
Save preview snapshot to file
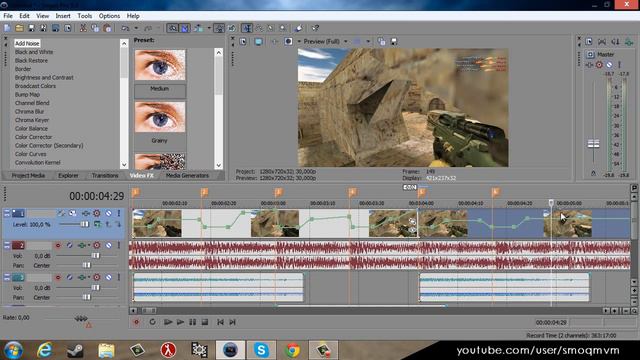point(393,42)
